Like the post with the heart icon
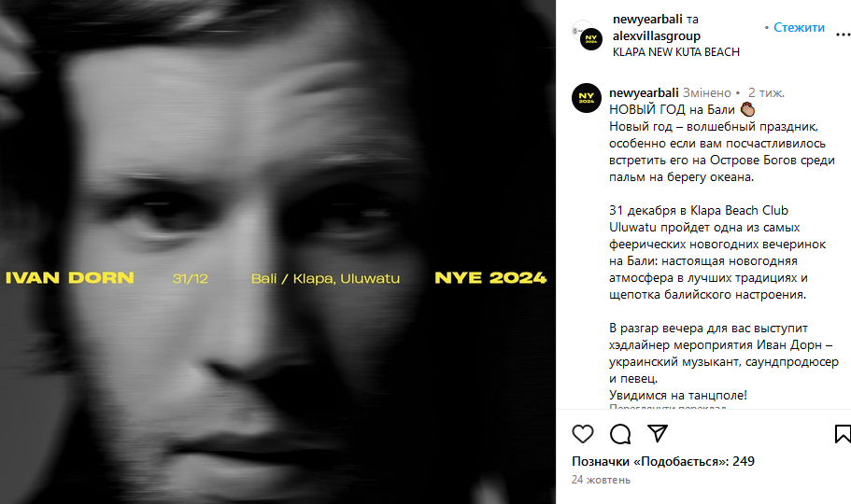Image resolution: width=851 pixels, height=504 pixels. 583,434
